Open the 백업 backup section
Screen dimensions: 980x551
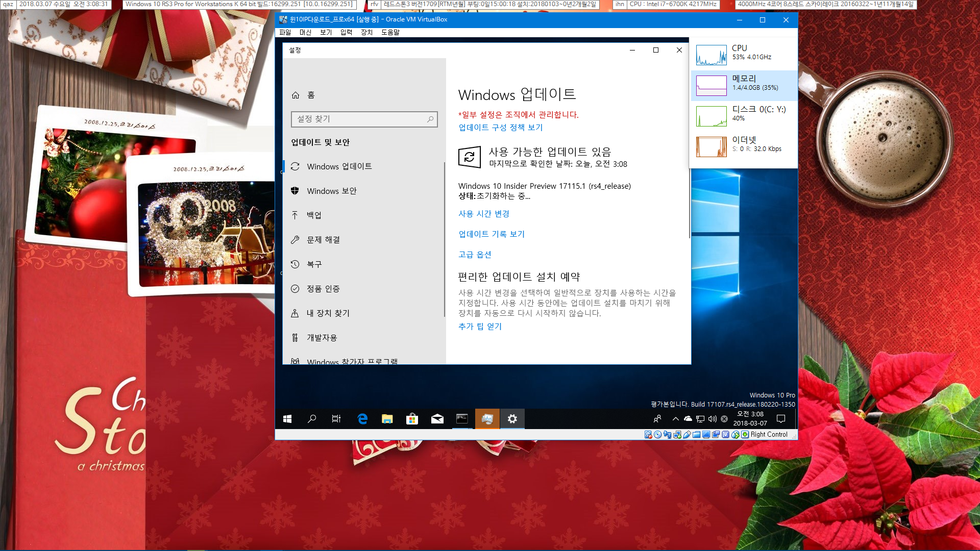[x=363, y=215]
